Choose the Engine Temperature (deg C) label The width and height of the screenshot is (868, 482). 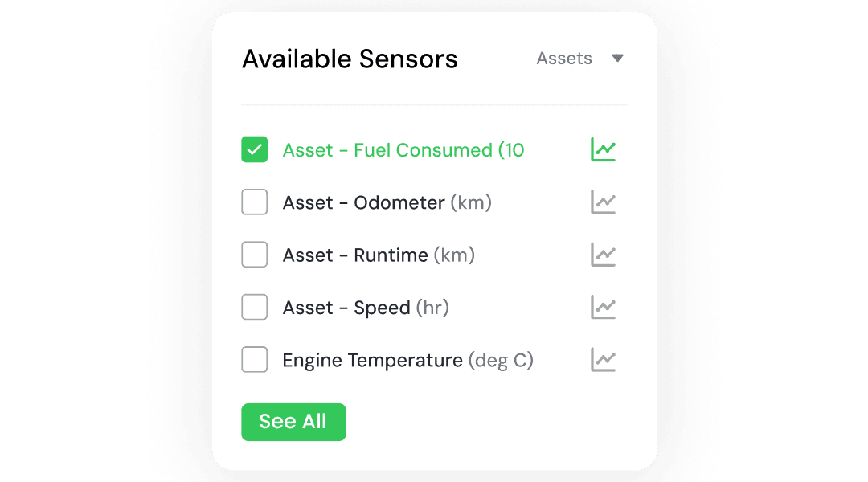(x=408, y=360)
